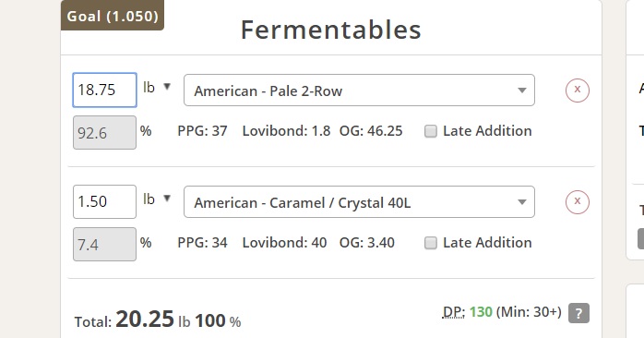The image size is (644, 338).
Task: Open the DP help question mark icon
Action: (x=578, y=313)
